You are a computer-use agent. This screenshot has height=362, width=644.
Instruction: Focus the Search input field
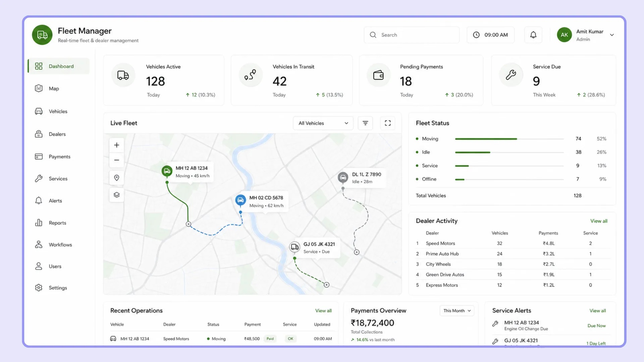tap(412, 35)
